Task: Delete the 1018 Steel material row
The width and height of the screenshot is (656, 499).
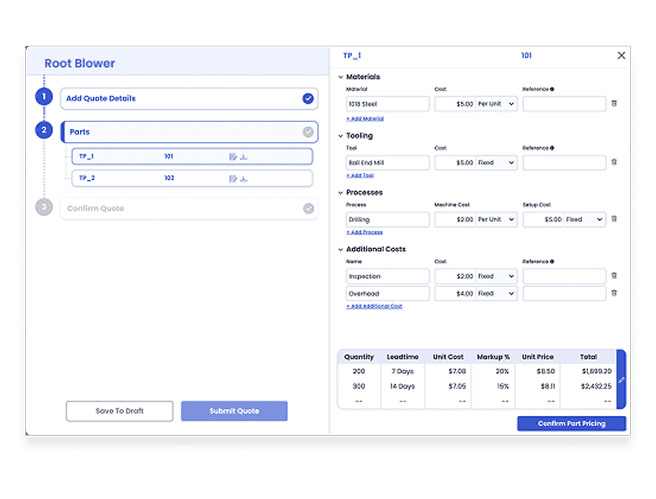Action: (614, 104)
